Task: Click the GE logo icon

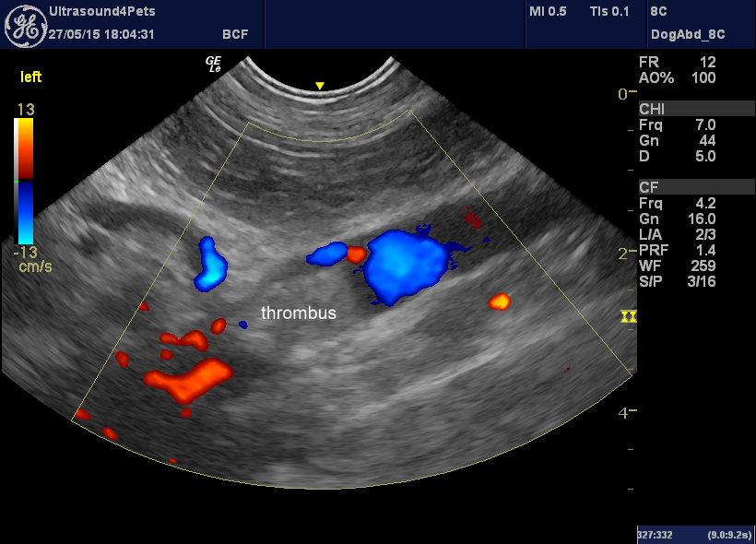Action: click(26, 25)
